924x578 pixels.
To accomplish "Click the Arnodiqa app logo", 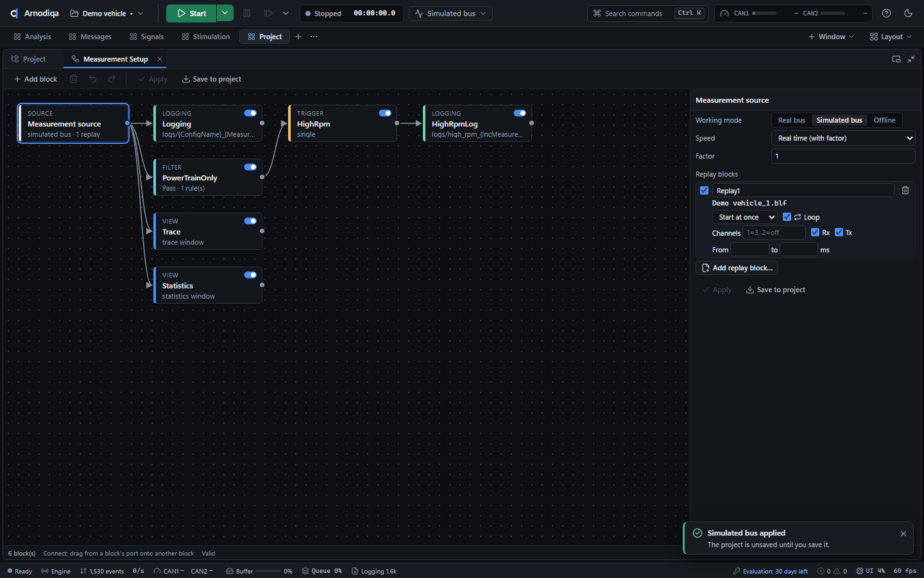I will coord(14,13).
